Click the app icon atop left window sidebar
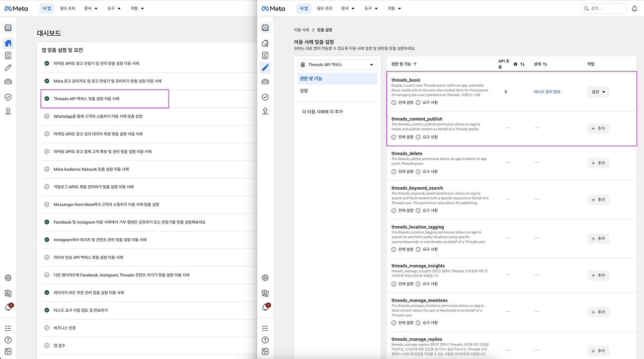 [x=8, y=28]
